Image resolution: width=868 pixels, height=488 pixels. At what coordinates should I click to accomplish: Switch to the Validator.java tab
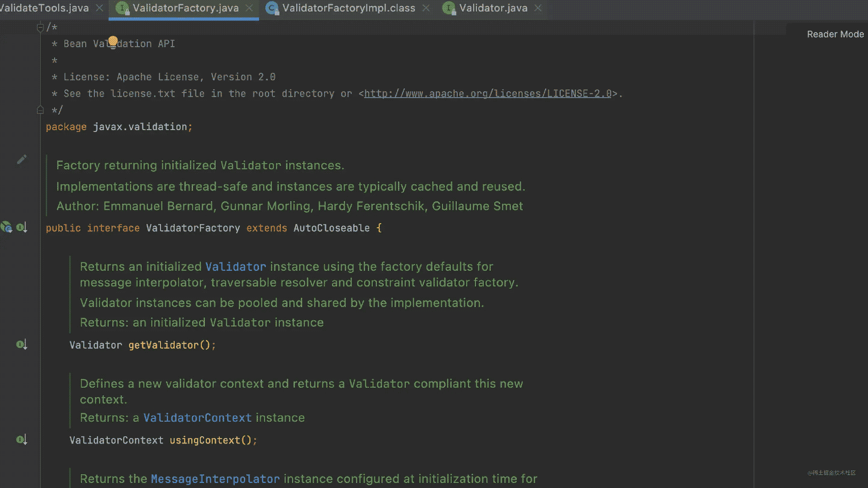click(x=493, y=8)
